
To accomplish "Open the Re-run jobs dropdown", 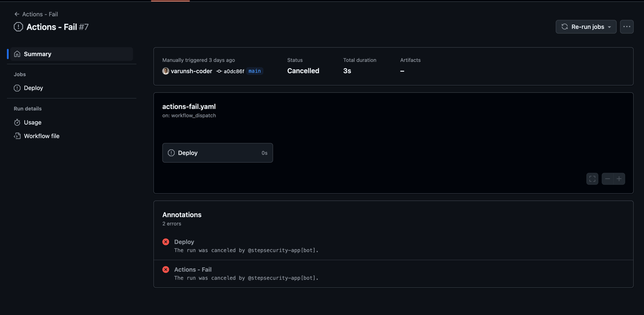I will 586,27.
